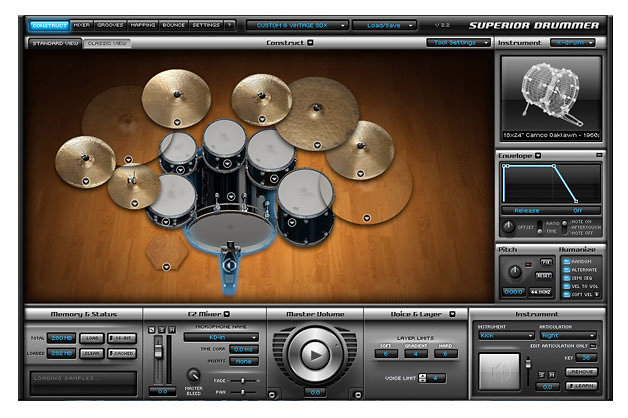
Task: Click the Learn button in Instrument panel
Action: coord(582,386)
